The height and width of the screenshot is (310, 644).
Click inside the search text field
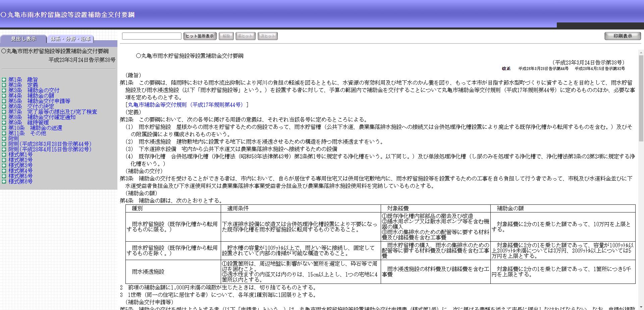(152, 36)
